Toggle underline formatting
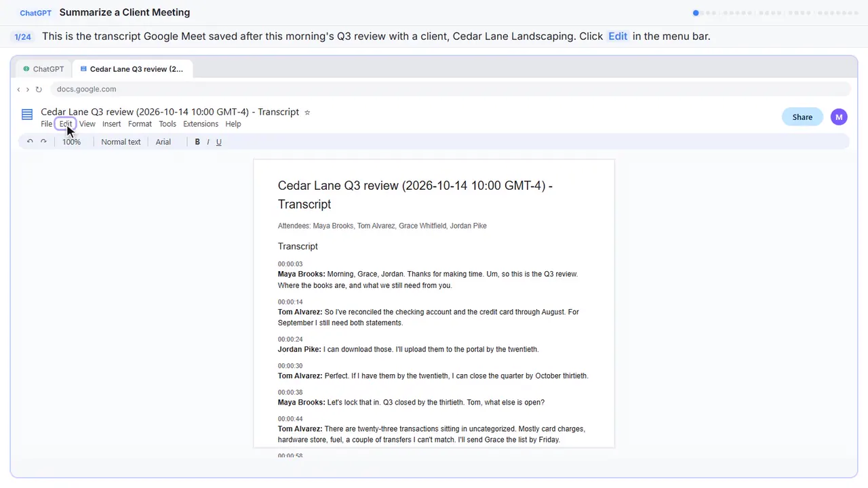 click(x=218, y=142)
